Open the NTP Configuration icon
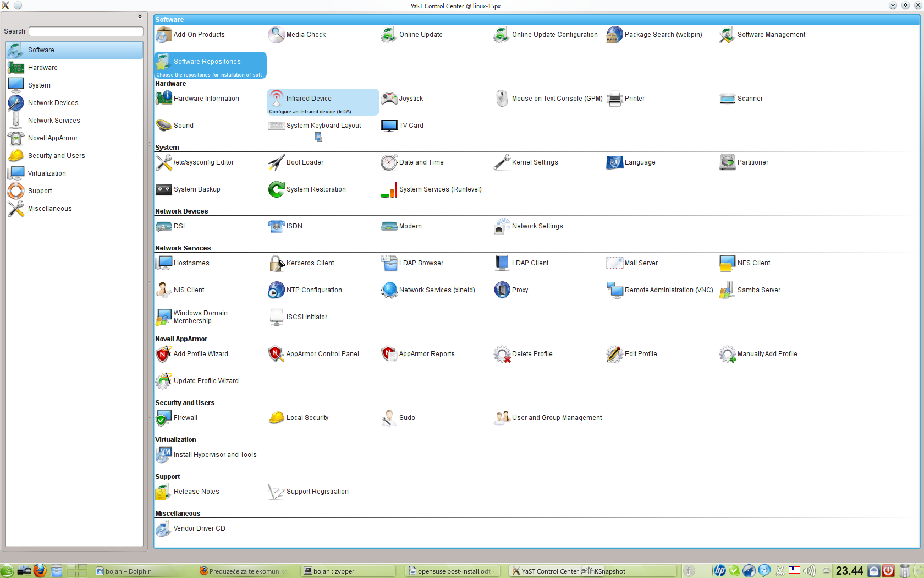 pyautogui.click(x=276, y=290)
